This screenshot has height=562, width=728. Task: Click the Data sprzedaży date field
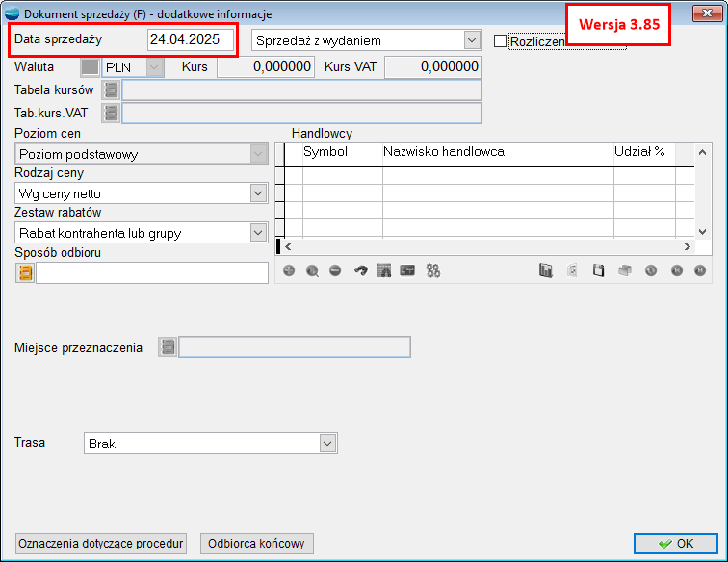[x=190, y=40]
